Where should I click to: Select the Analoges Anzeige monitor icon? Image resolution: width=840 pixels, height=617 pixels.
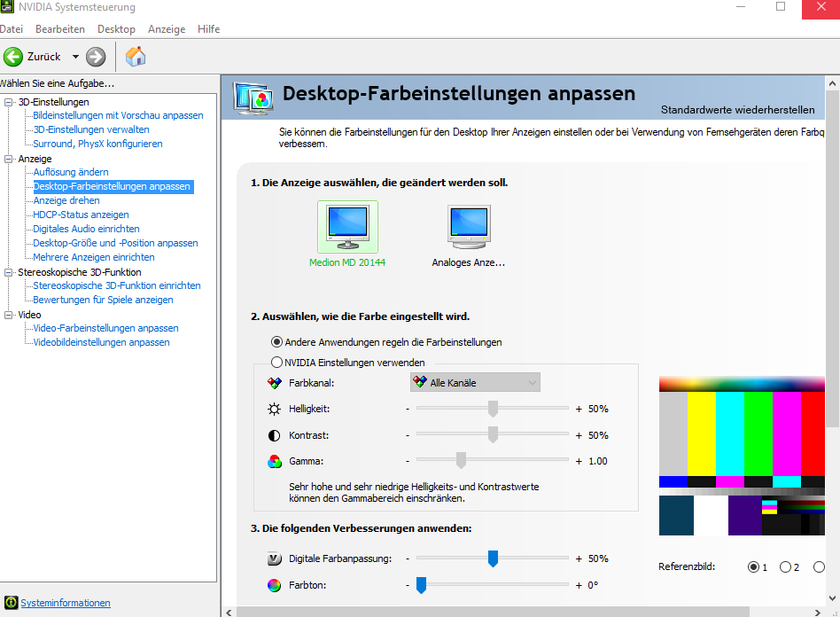469,227
